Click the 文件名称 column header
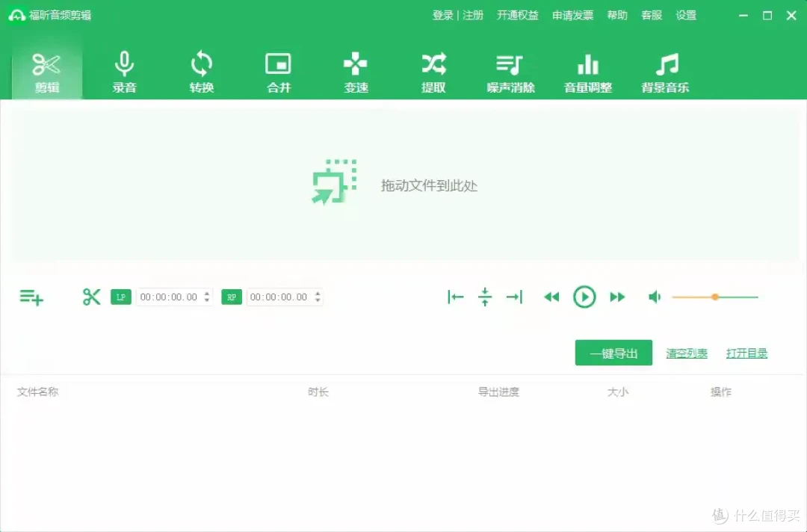807x532 pixels. [x=37, y=392]
